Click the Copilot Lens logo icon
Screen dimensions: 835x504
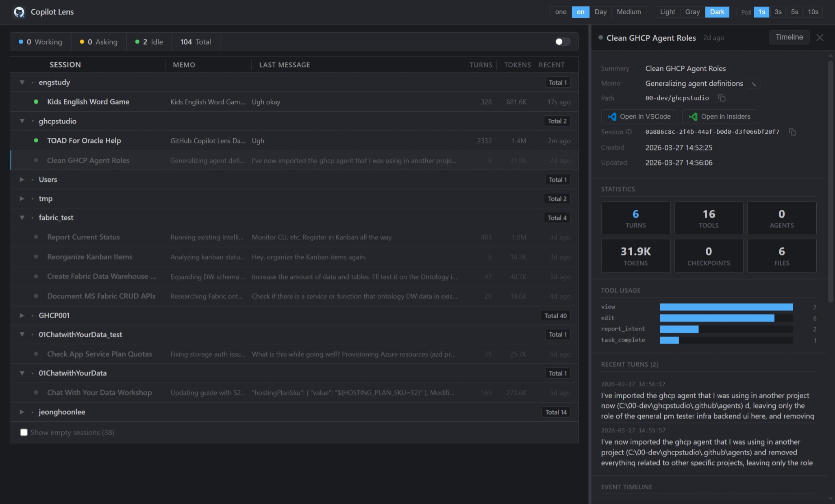tap(19, 12)
